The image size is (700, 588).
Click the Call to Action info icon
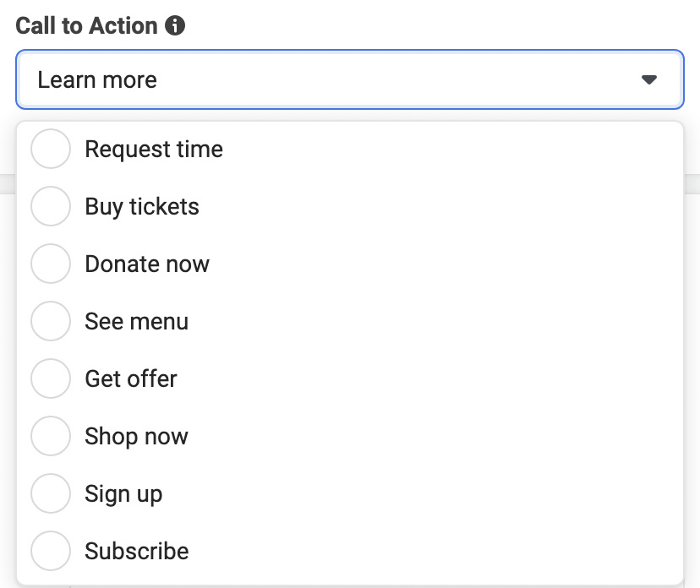point(175,25)
